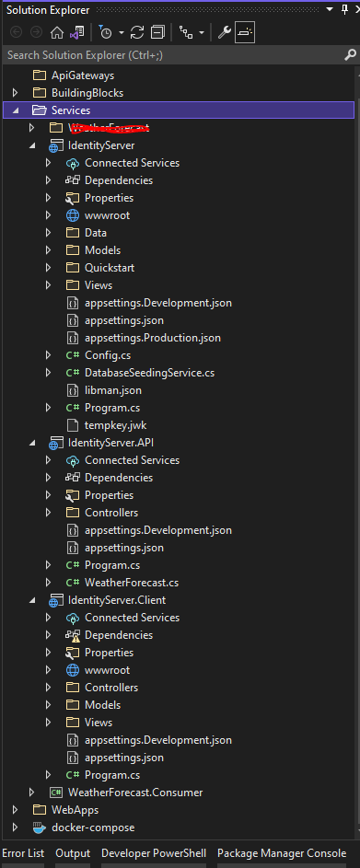Click Properties wrench-folder icon in IdentityServer.Client

(x=73, y=653)
